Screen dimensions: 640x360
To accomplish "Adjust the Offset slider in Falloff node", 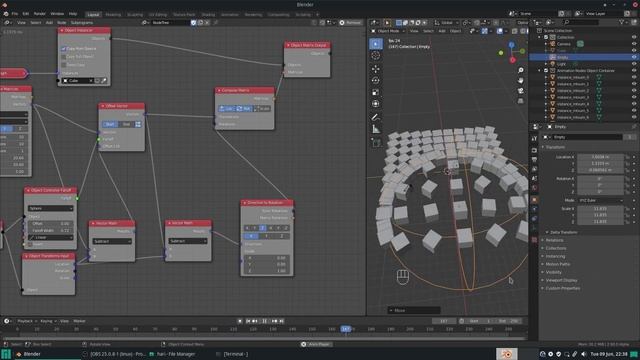I will (x=50, y=224).
